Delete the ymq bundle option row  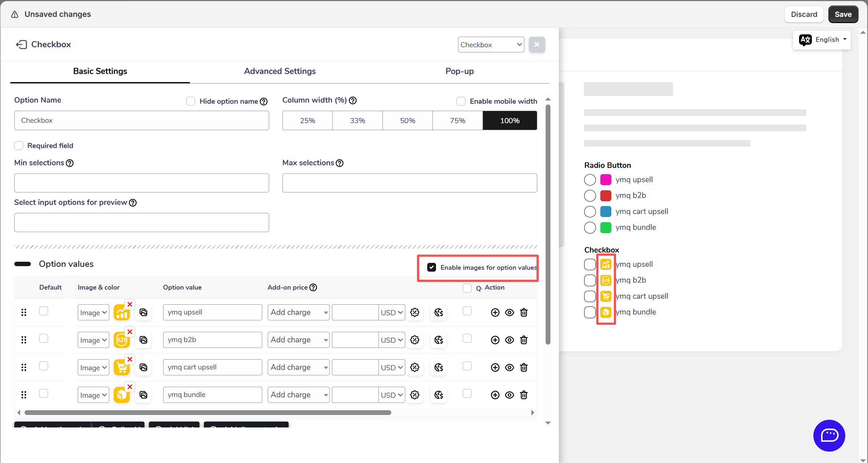coord(524,395)
